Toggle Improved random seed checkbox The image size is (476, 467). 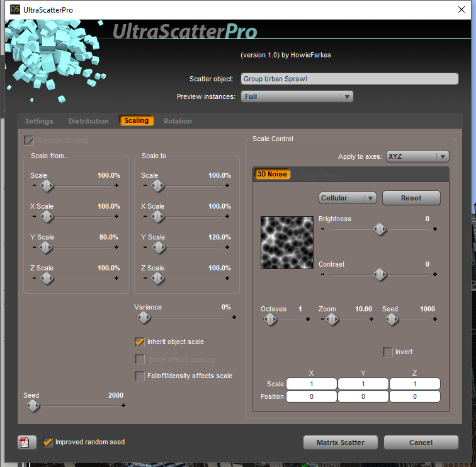tap(48, 442)
